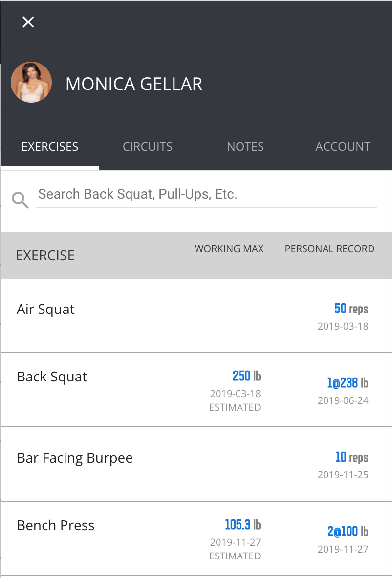
Task: Click Back Squat 1@238 lb personal record
Action: click(348, 383)
